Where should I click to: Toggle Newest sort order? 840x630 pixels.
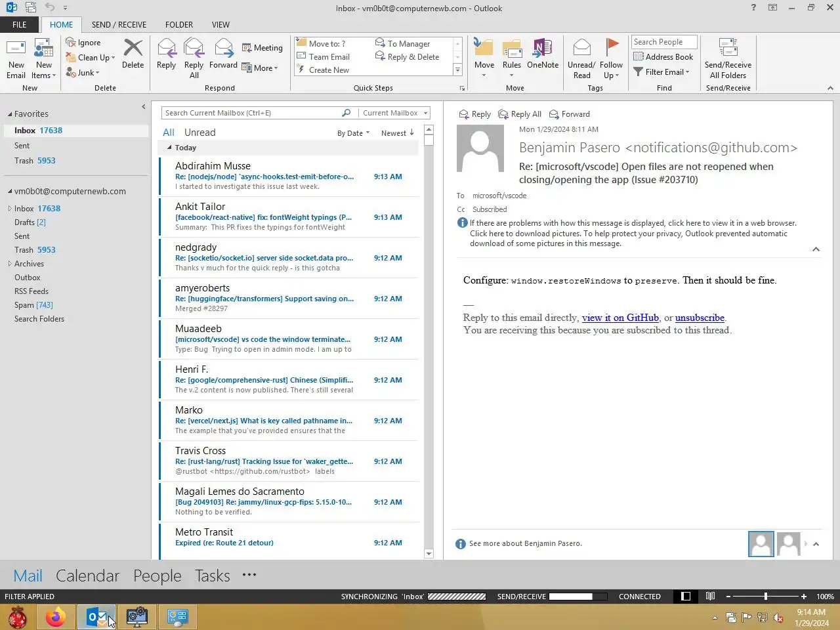coord(398,133)
